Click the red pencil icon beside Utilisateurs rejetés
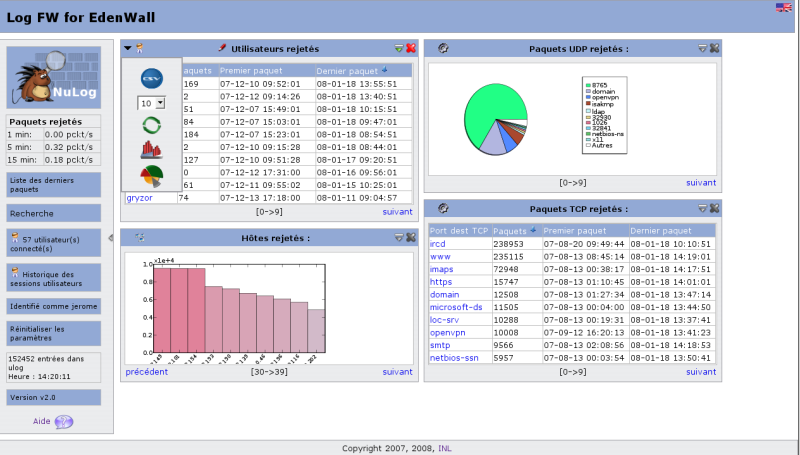 (x=222, y=48)
